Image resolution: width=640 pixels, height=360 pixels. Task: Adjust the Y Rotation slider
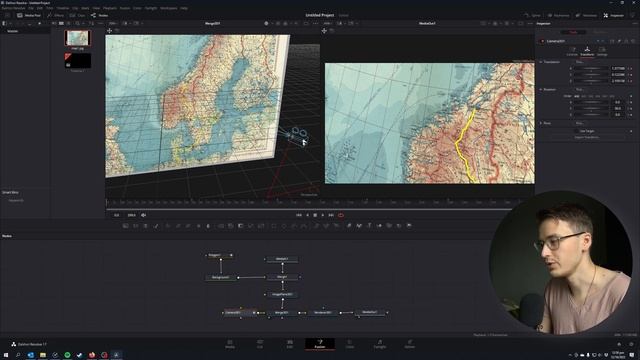(x=591, y=108)
